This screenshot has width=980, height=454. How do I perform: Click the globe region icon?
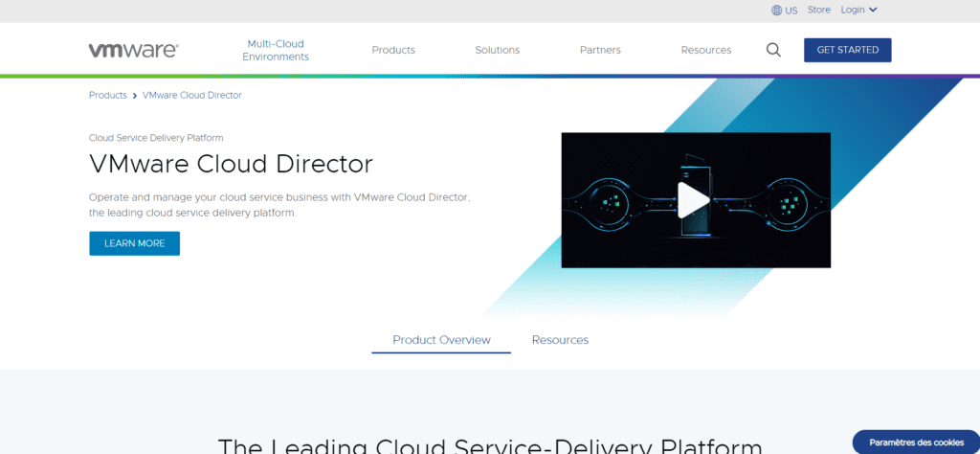[777, 10]
